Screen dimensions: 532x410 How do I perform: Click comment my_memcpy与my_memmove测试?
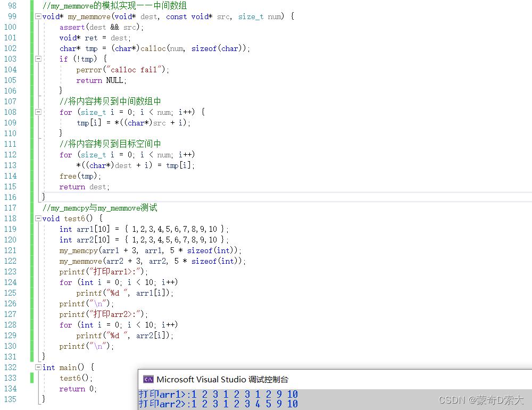[100, 208]
